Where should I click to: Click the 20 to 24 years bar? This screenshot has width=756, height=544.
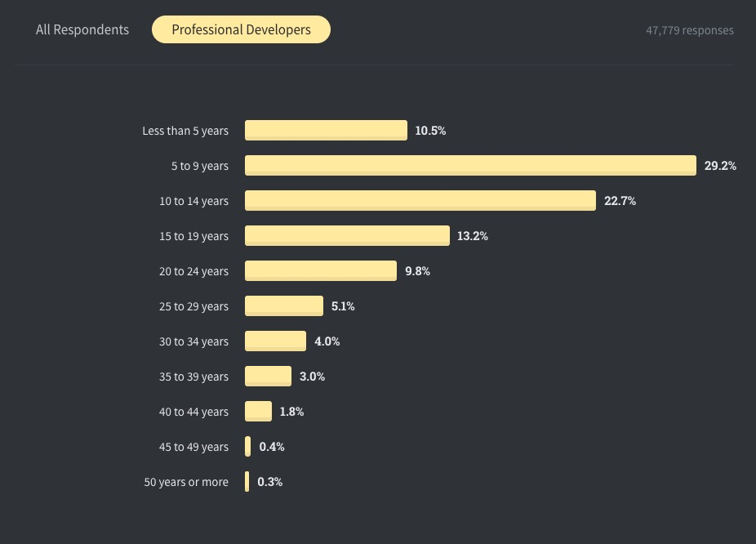[321, 271]
